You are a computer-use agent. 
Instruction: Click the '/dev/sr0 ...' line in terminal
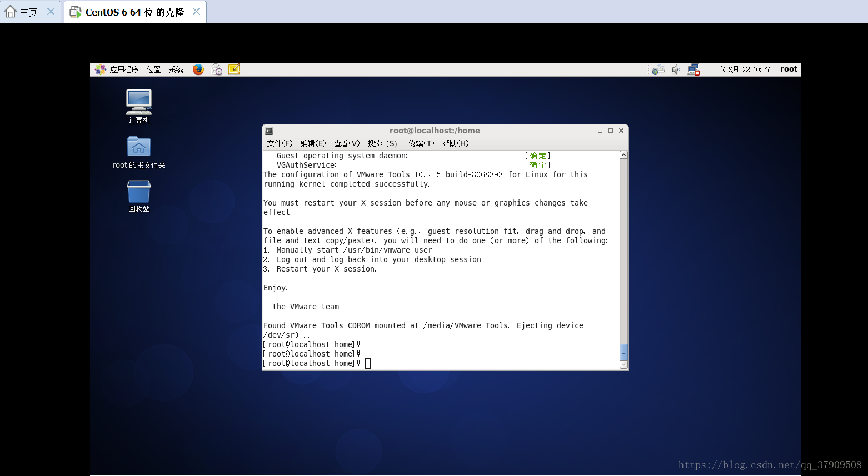point(289,335)
